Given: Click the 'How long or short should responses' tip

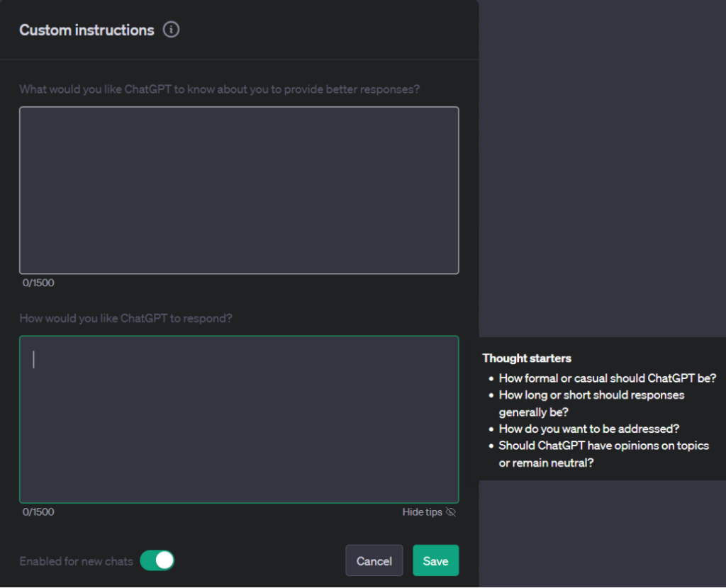Looking at the screenshot, I should point(592,403).
